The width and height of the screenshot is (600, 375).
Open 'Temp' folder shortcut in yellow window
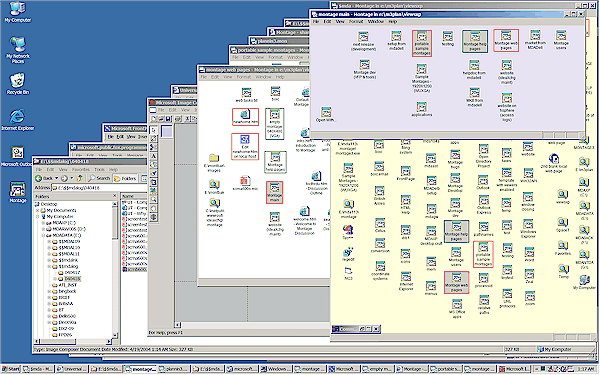(563, 271)
